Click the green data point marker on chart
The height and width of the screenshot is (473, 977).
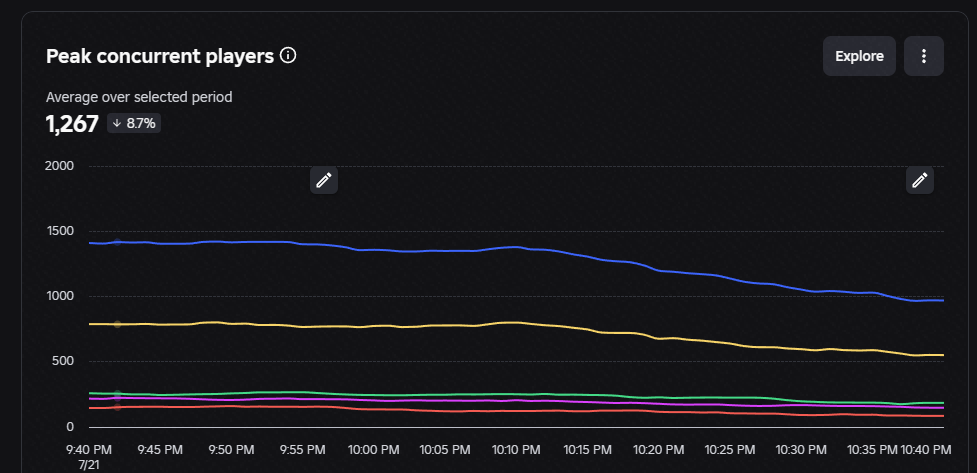point(117,394)
